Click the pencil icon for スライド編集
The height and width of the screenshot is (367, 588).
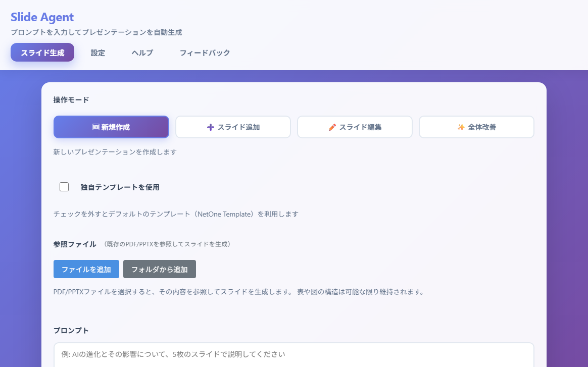(x=332, y=127)
